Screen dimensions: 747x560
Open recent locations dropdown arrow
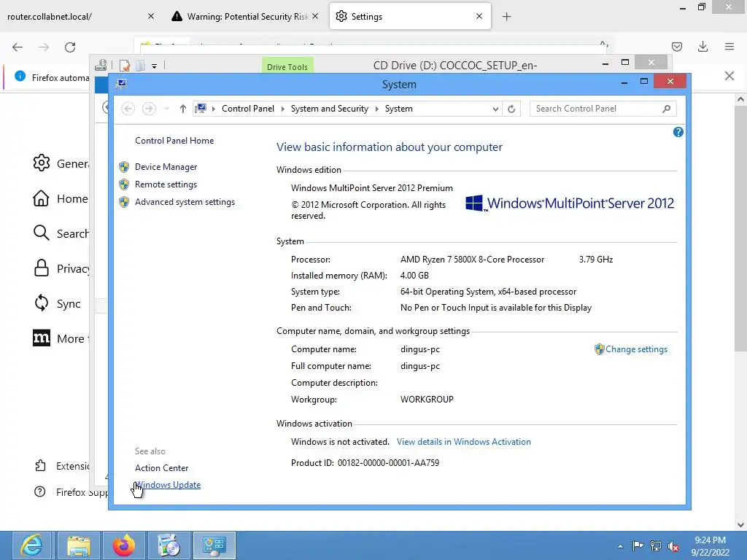point(166,109)
